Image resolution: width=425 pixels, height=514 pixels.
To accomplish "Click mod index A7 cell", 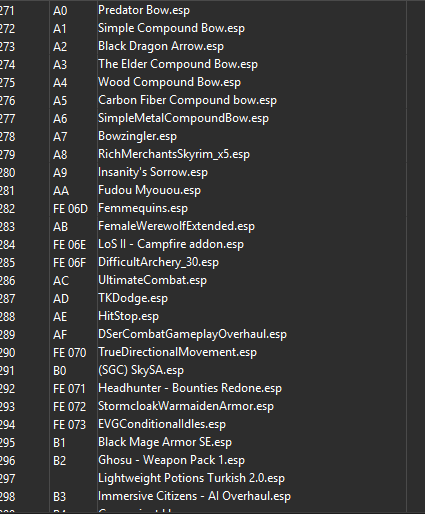I will click(x=60, y=137).
